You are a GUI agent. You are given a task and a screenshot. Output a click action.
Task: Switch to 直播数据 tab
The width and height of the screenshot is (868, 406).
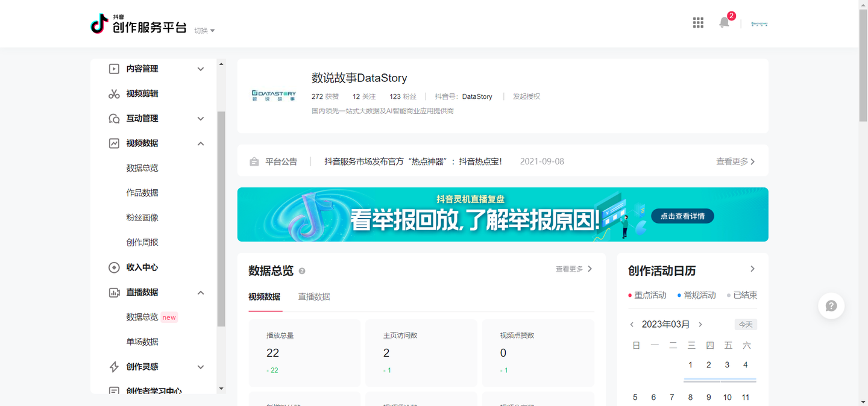(x=314, y=297)
